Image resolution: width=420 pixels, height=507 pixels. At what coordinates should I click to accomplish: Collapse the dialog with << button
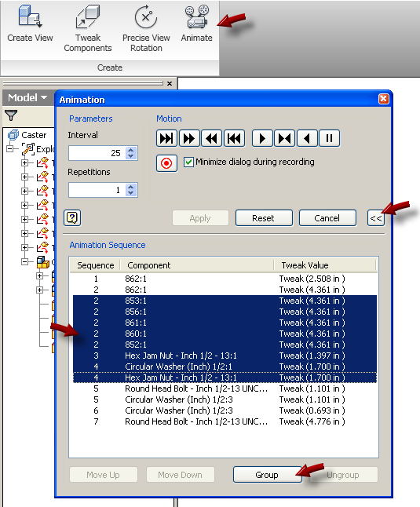tap(376, 218)
